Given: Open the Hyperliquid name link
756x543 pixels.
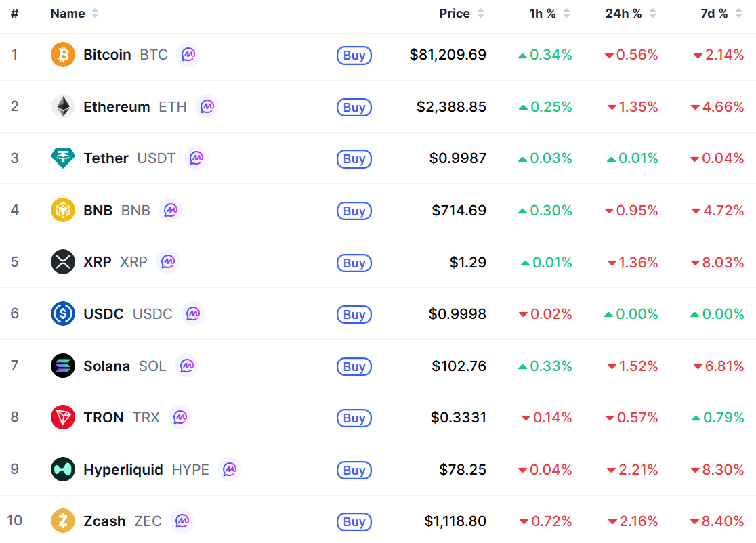Looking at the screenshot, I should (x=123, y=469).
